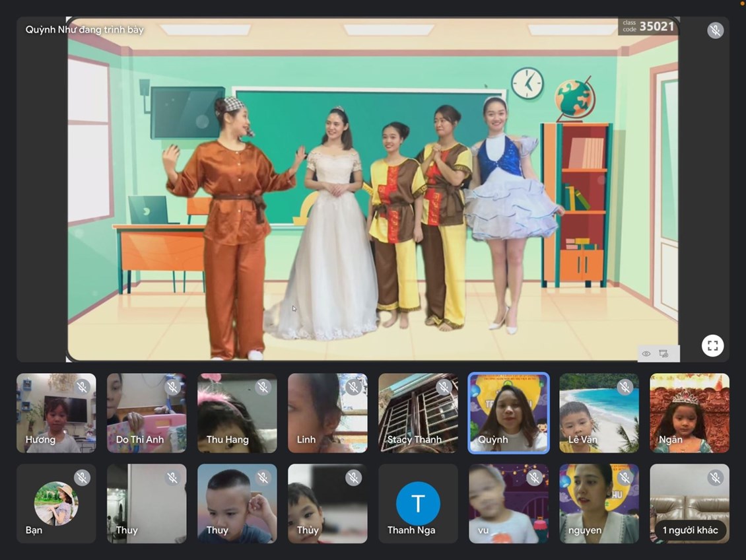
Task: Select Thu Hang's video thumbnail
Action: click(x=237, y=413)
